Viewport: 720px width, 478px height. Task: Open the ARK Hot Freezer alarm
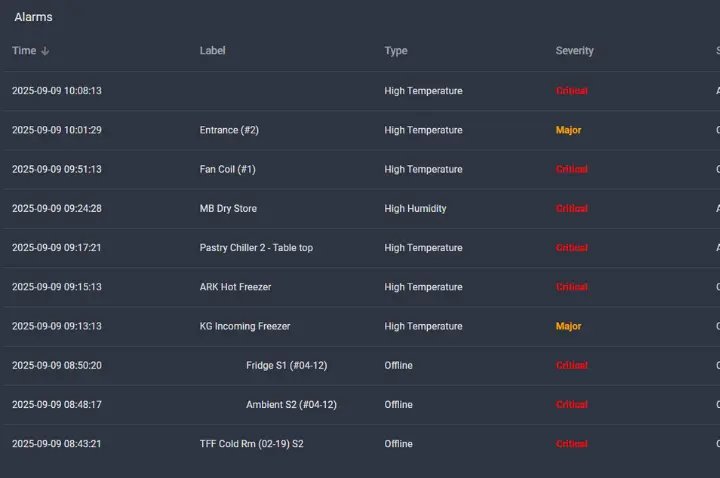pyautogui.click(x=235, y=287)
